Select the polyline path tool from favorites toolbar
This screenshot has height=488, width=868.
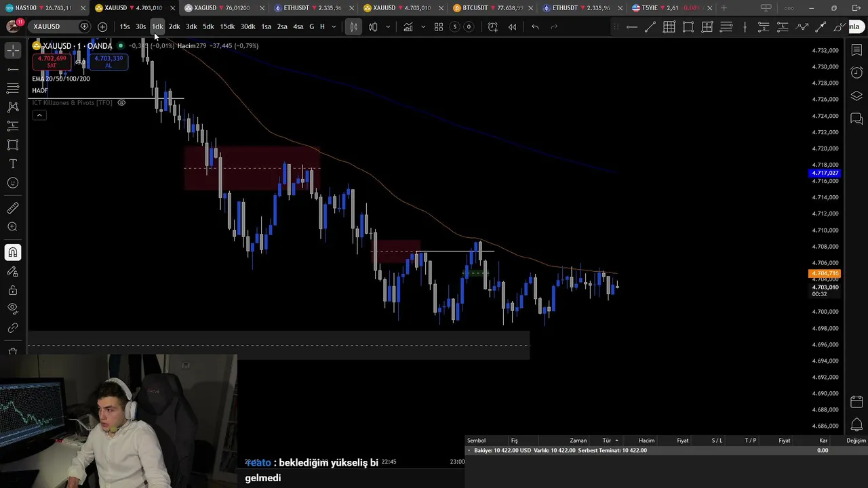pyautogui.click(x=802, y=26)
